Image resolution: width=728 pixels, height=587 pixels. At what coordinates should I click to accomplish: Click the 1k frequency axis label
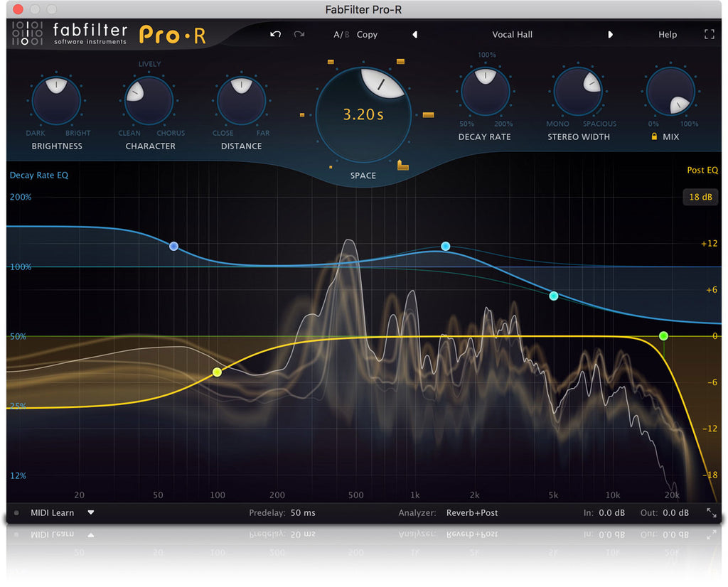point(415,495)
